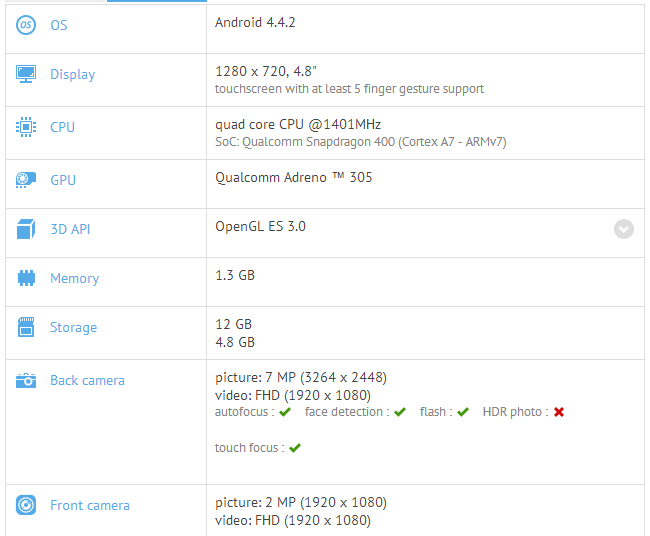Click the Storage SD card icon

(x=26, y=327)
